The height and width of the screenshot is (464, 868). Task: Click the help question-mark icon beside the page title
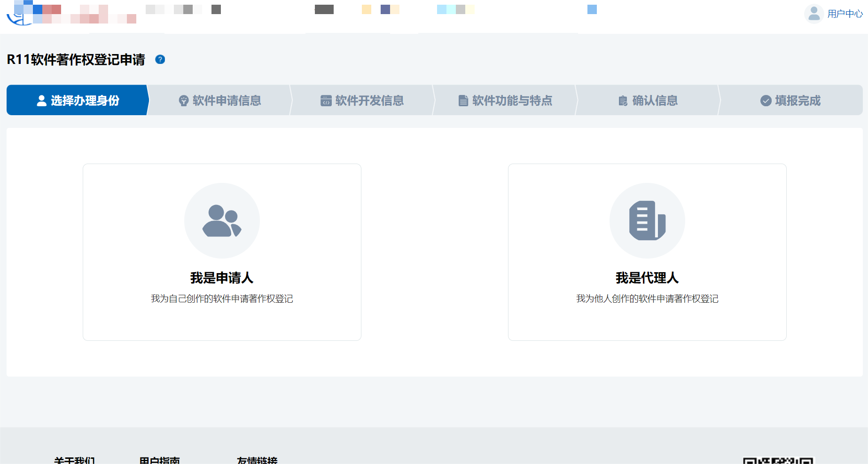(160, 60)
